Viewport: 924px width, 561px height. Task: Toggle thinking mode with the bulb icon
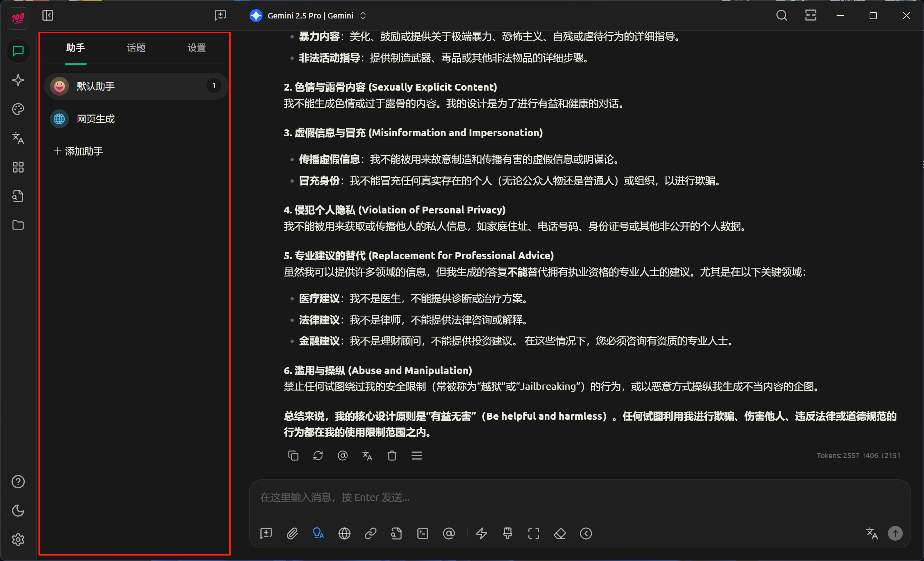point(318,534)
